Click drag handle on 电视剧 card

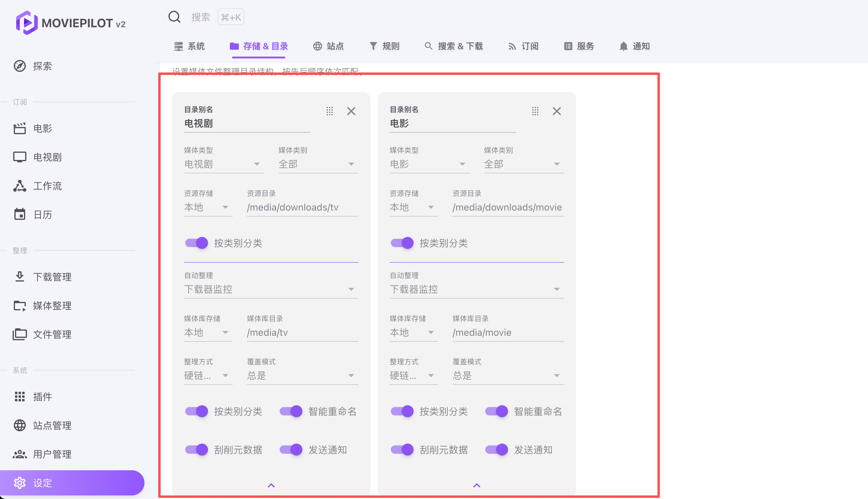click(x=330, y=111)
